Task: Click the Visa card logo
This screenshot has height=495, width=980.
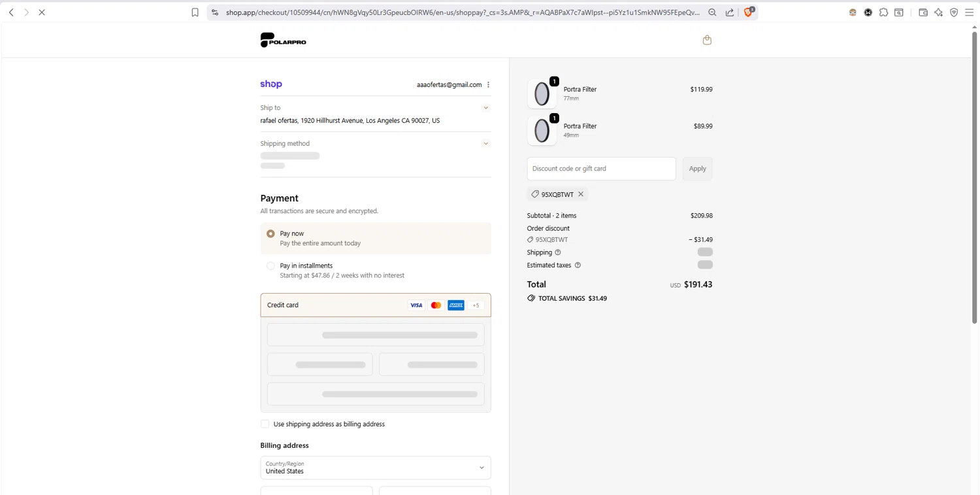Action: [416, 305]
